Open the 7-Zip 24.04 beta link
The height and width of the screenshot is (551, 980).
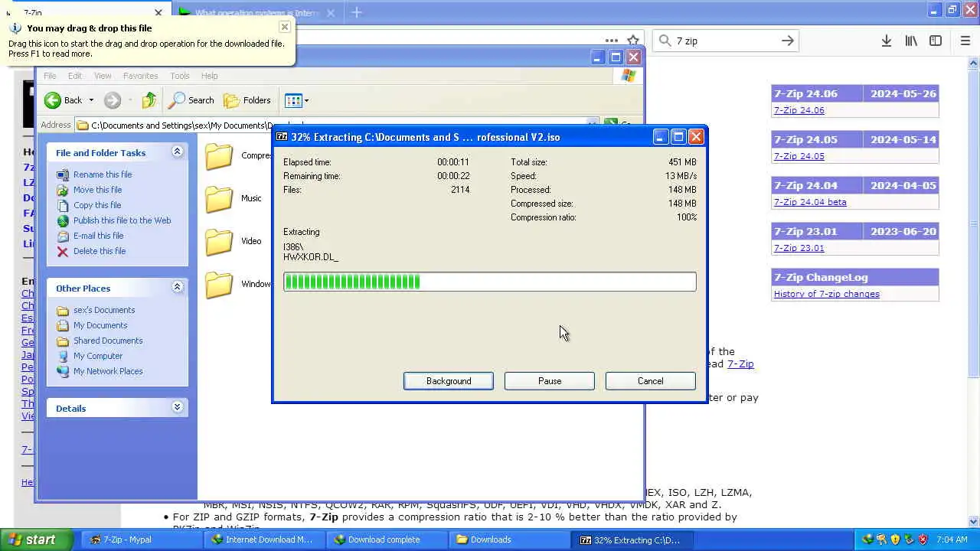coord(810,202)
